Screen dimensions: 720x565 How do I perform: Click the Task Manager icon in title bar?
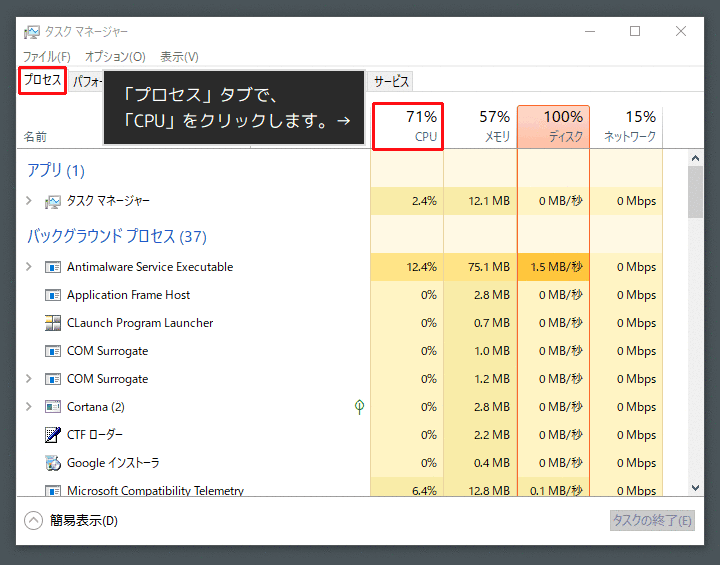pos(32,32)
